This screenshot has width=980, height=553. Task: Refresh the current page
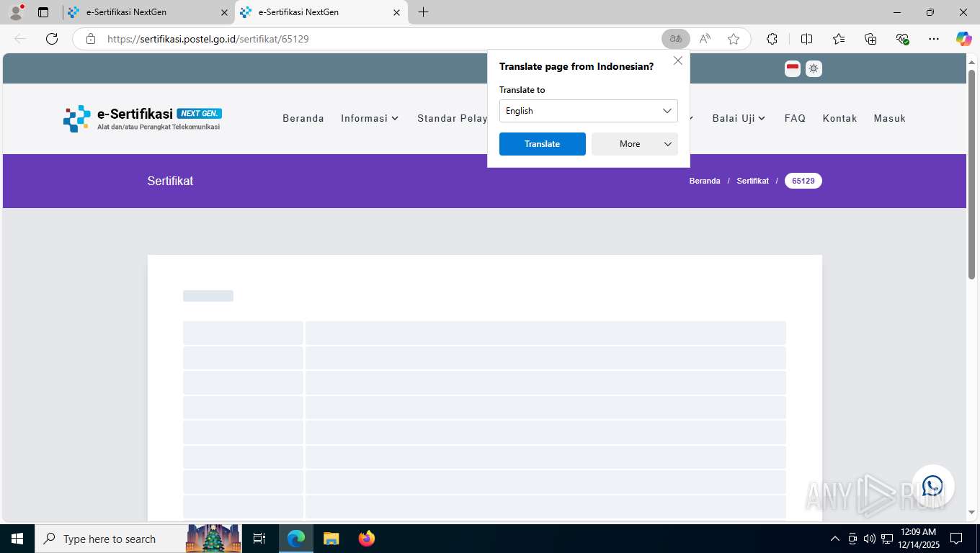pos(52,39)
